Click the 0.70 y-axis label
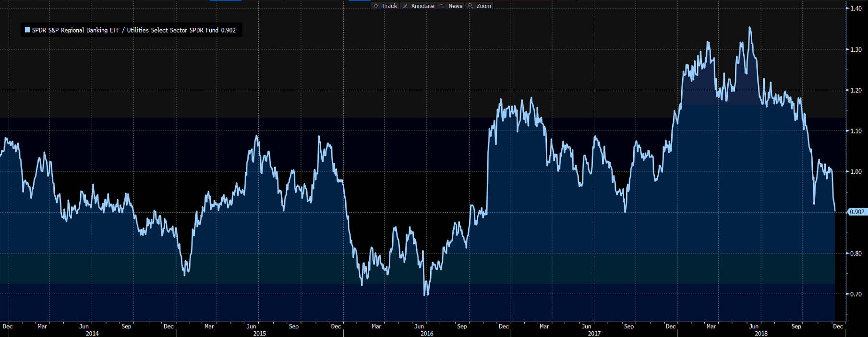 tap(856, 294)
